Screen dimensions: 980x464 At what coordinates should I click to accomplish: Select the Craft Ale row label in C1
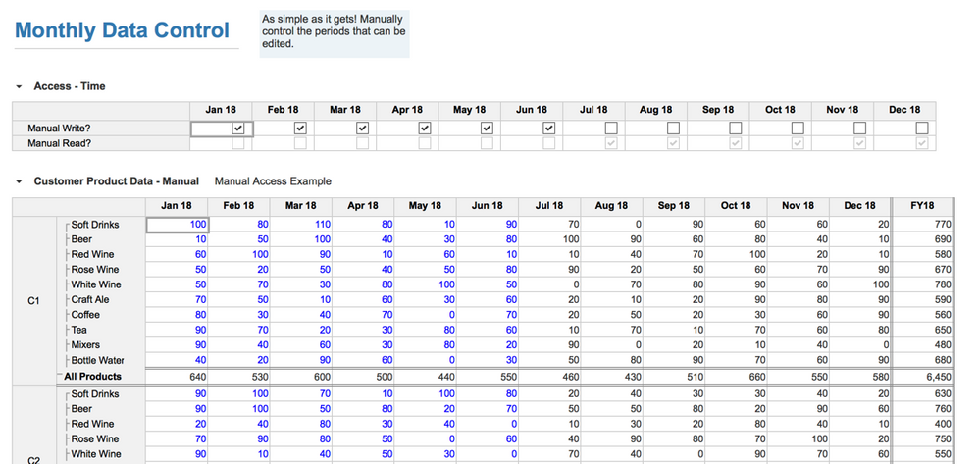point(90,300)
